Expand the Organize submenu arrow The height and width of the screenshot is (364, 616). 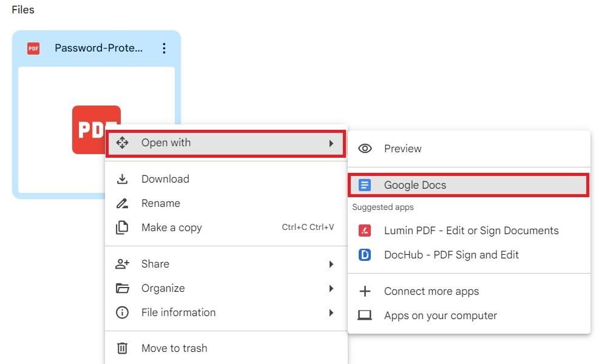pyautogui.click(x=331, y=288)
